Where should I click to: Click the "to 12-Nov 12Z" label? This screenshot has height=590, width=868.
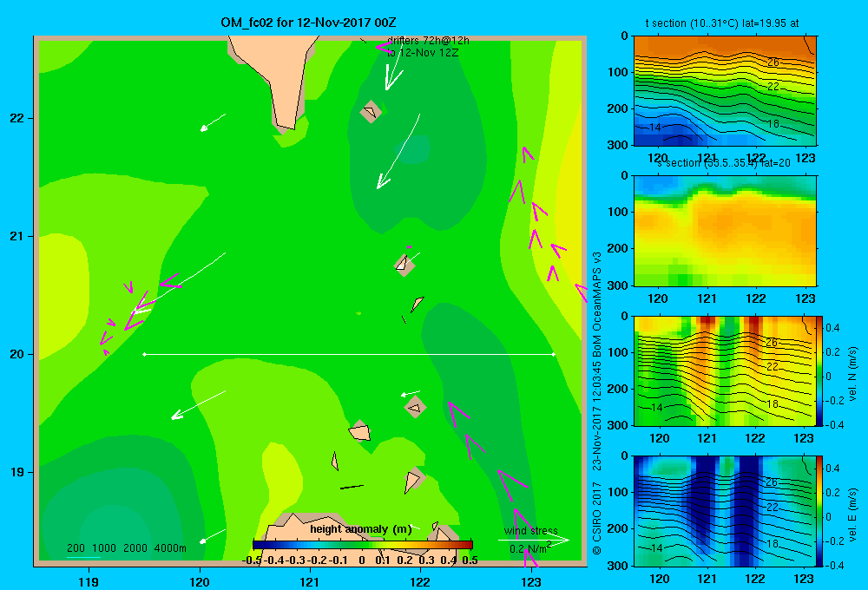point(423,53)
